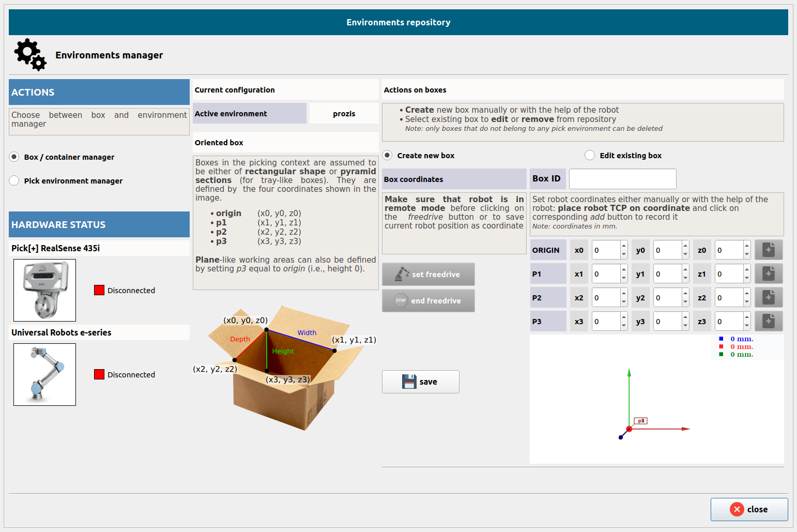Click the end freedrive button

(x=428, y=300)
